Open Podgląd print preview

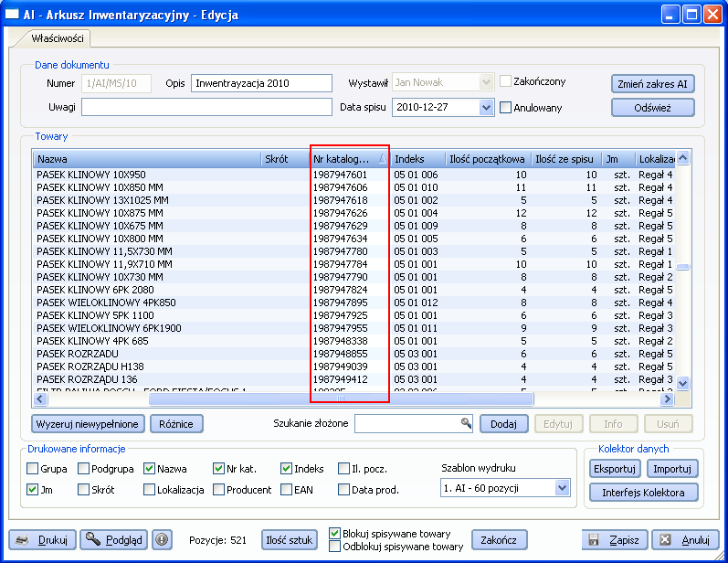coord(114,540)
